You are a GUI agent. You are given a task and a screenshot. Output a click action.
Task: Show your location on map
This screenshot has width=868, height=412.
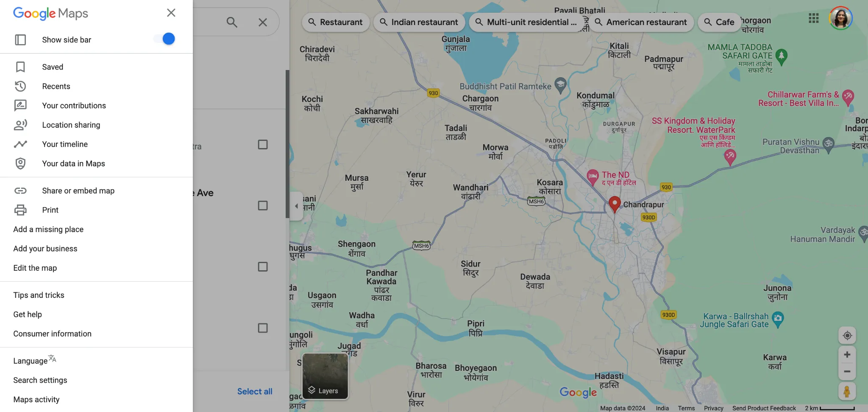coord(847,336)
